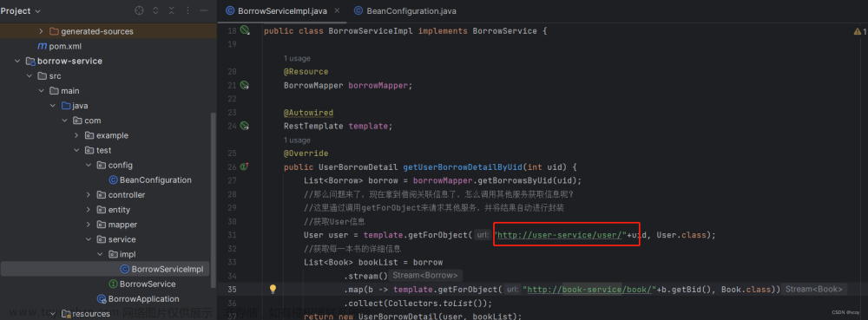Open the Project view dropdown
The image size is (868, 320).
(21, 10)
